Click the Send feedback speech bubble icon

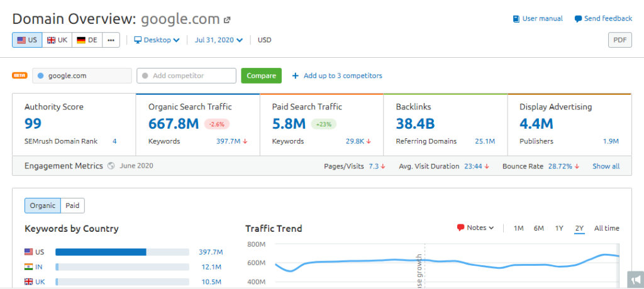[578, 19]
